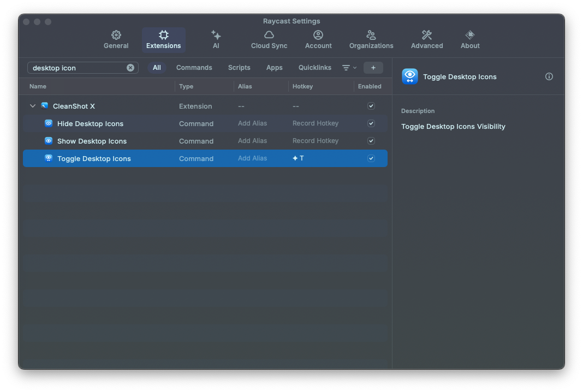Disable the Toggle Desktop Icons command checkbox
This screenshot has height=392, width=583.
(371, 158)
